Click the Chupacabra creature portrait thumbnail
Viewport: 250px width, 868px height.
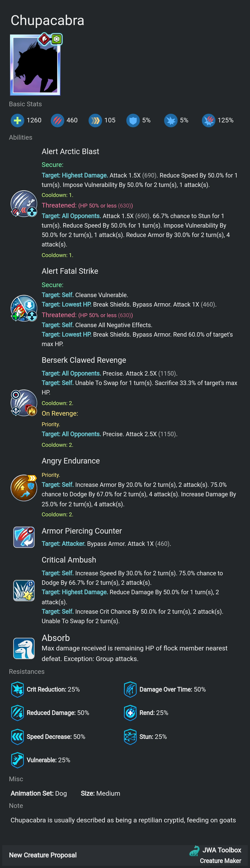[x=35, y=65]
